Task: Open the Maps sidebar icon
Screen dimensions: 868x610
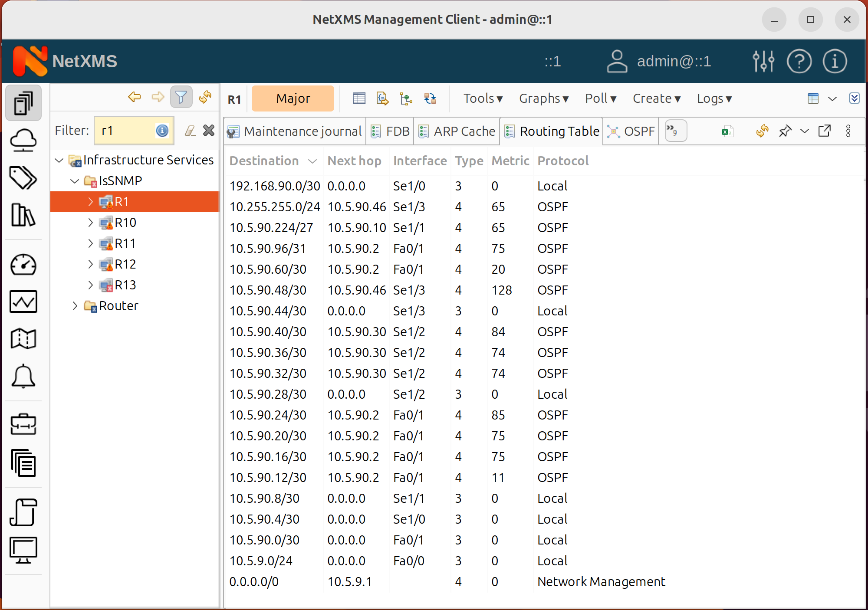Action: 23,339
